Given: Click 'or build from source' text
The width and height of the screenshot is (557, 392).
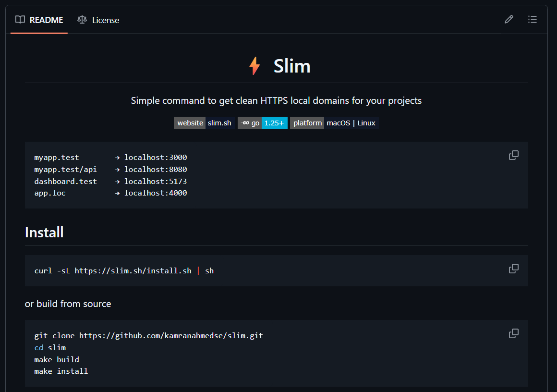Looking at the screenshot, I should pyautogui.click(x=68, y=304).
